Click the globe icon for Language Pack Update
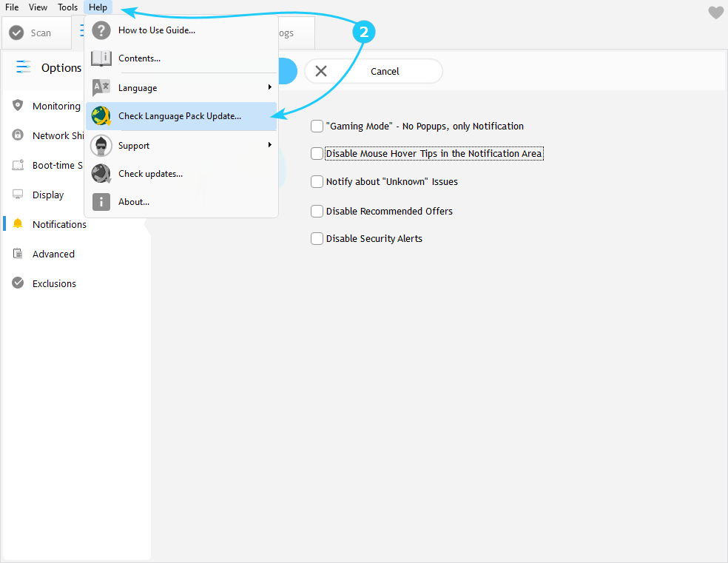The image size is (728, 563). pyautogui.click(x=101, y=116)
